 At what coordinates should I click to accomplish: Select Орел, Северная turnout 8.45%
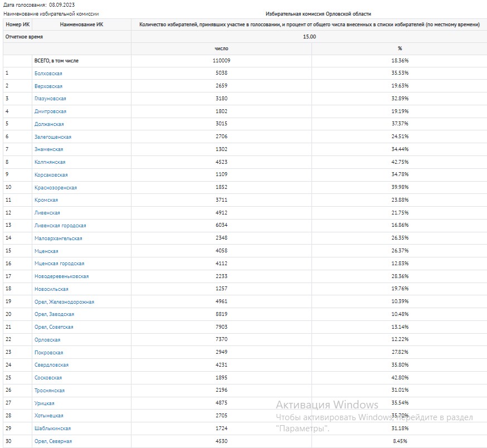[x=400, y=441]
